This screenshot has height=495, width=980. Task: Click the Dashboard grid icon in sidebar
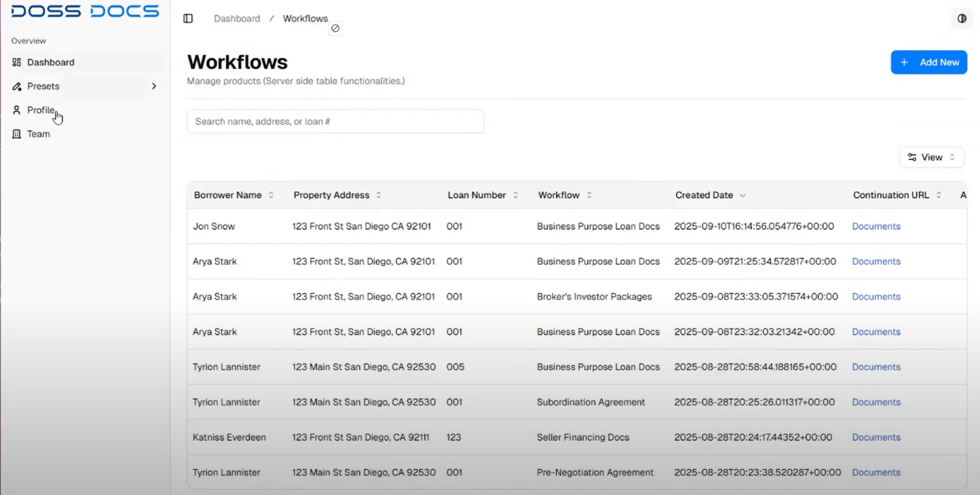(16, 62)
